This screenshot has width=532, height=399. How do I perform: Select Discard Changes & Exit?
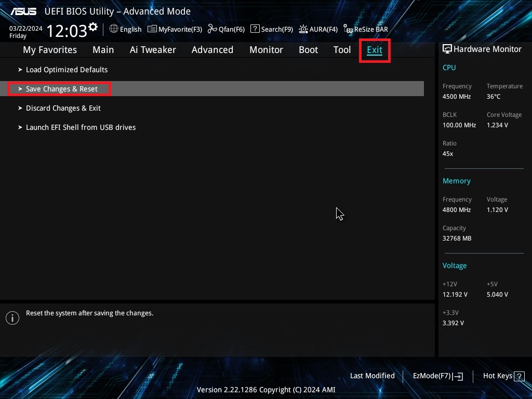tap(63, 108)
